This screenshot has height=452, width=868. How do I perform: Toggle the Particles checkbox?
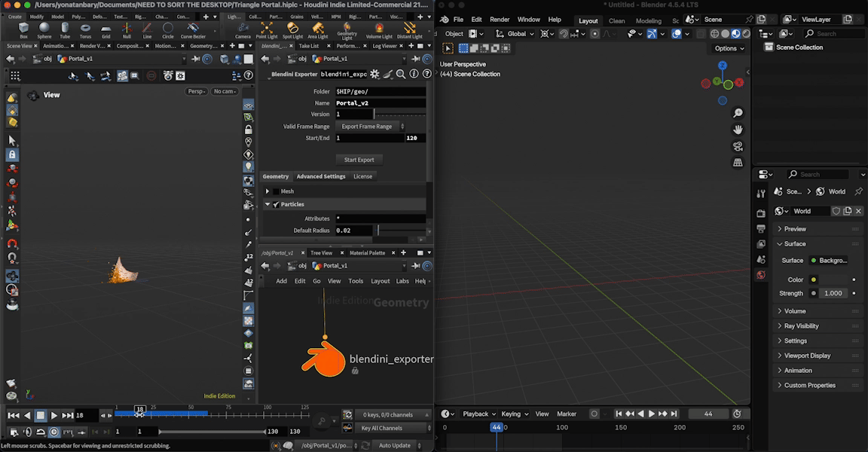click(277, 204)
